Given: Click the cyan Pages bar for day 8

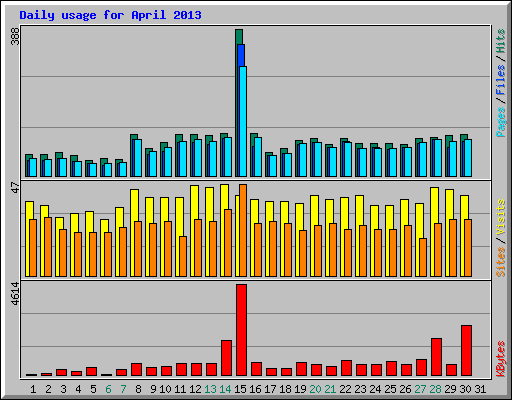Looking at the screenshot, I should [x=138, y=158].
